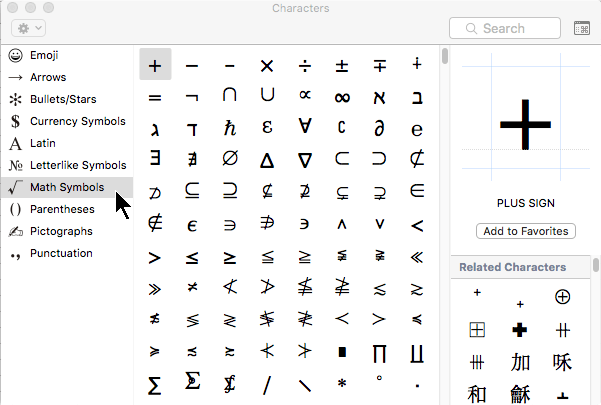Click the division sign character
This screenshot has height=405, width=601.
(x=304, y=65)
